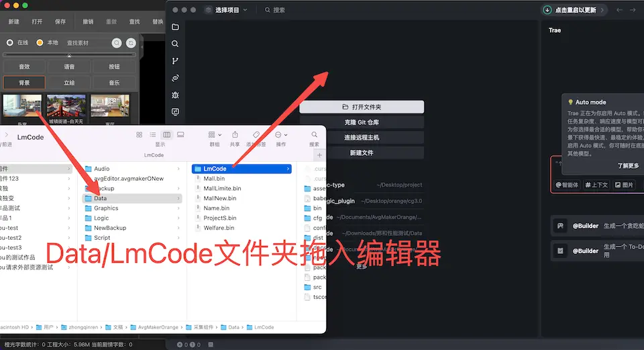This screenshot has width=644, height=350.
Task: Click the 克隆 Git 仓库 button
Action: (x=362, y=122)
